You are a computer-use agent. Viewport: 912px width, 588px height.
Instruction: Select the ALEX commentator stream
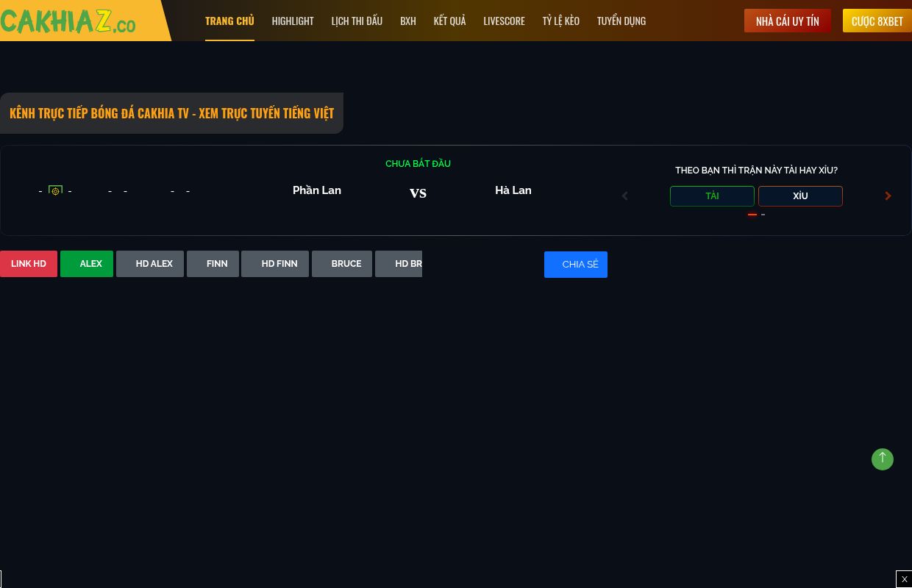point(87,264)
